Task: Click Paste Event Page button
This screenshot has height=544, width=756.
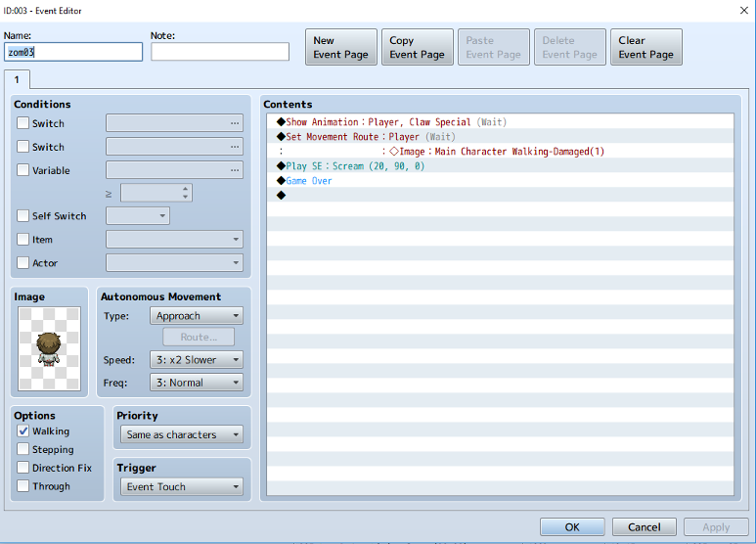Action: click(x=494, y=47)
